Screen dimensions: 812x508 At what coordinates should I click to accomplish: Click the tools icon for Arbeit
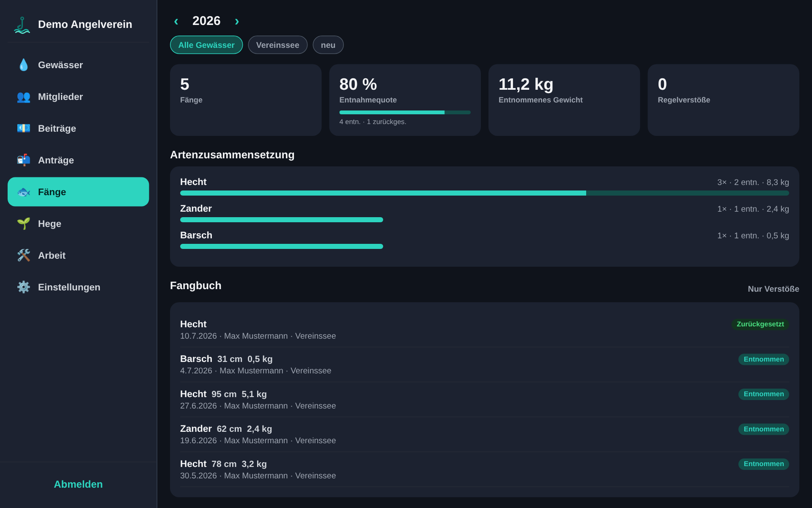(x=24, y=255)
